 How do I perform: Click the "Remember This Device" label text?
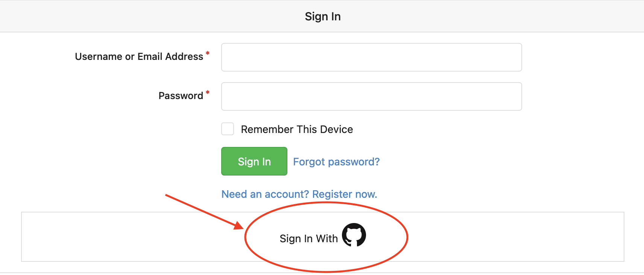[297, 129]
